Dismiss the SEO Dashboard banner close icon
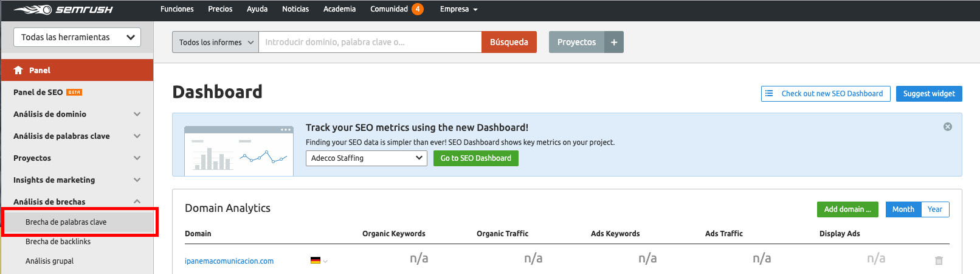 pos(947,127)
